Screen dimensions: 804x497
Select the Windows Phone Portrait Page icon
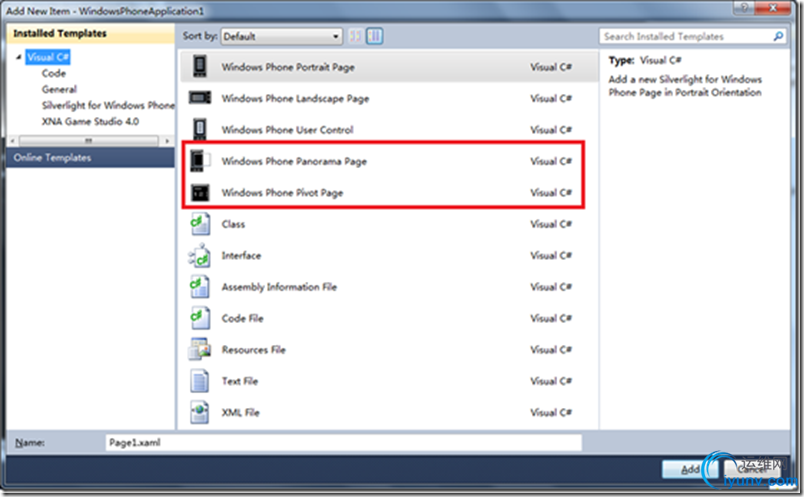(x=199, y=67)
